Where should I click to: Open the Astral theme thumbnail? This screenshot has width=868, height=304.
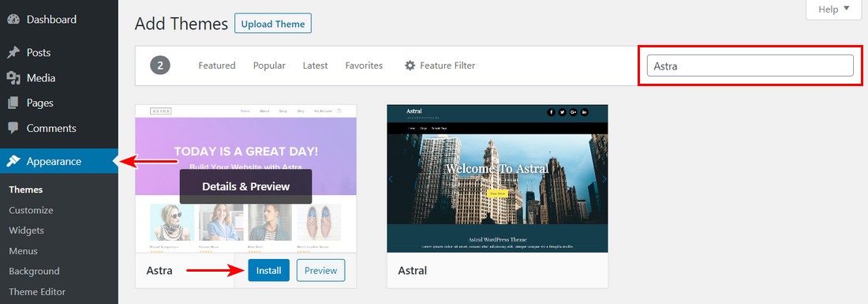click(x=497, y=178)
